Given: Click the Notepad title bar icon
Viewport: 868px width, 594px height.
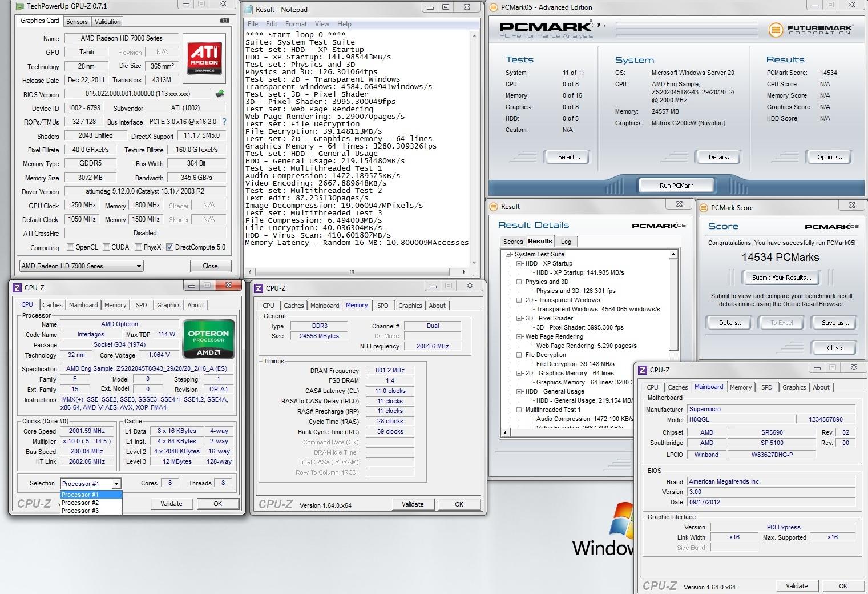Looking at the screenshot, I should (x=248, y=9).
